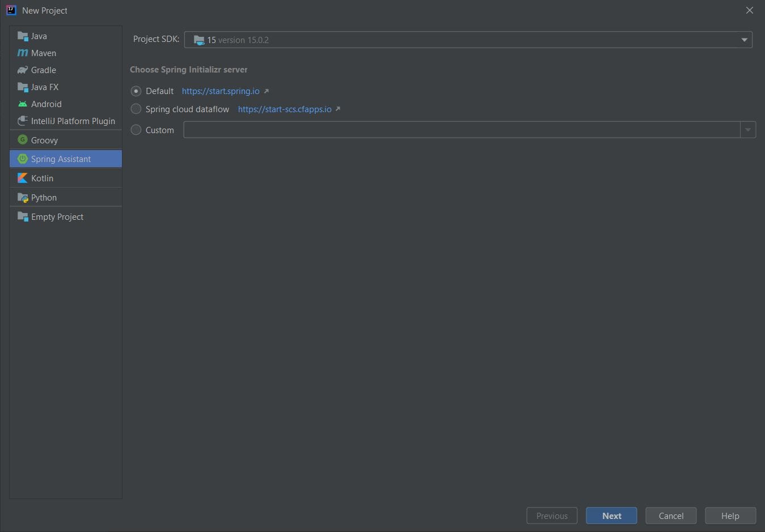Open the https://start-scs.cfapps.io link

click(285, 109)
